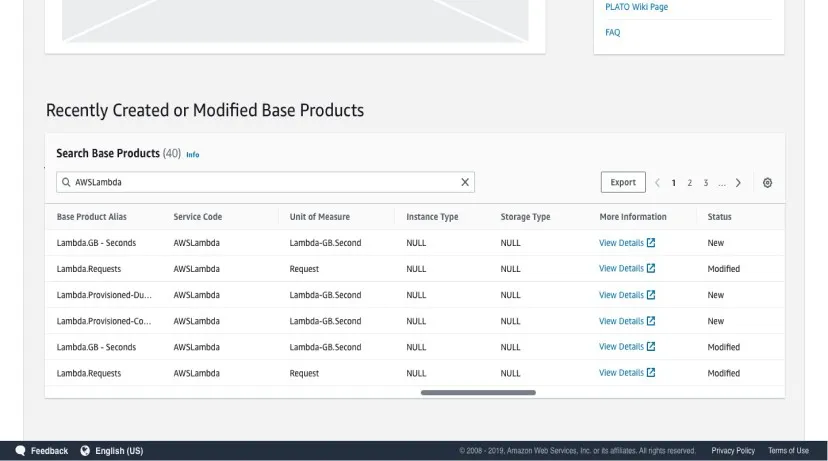
Task: Click the Feedback footer label
Action: [x=49, y=450]
